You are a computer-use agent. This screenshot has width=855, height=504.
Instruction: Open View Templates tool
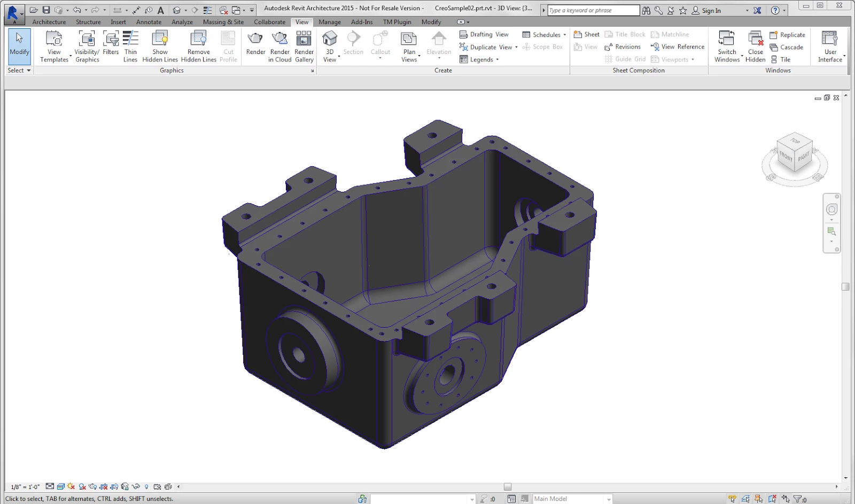point(54,46)
